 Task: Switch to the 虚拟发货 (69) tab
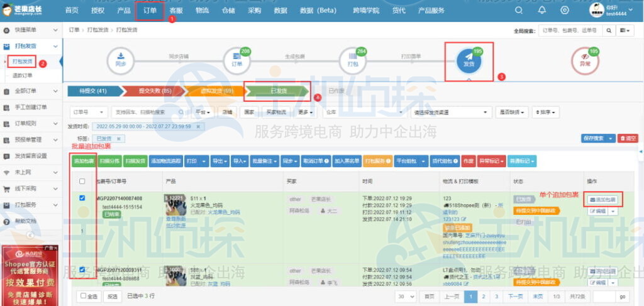(217, 91)
